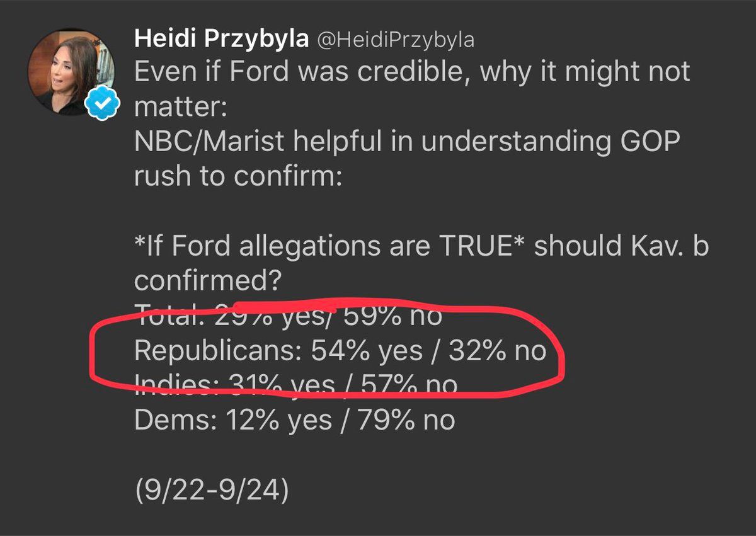
Task: Click the 'rush to confirm:' line
Action: click(x=238, y=176)
